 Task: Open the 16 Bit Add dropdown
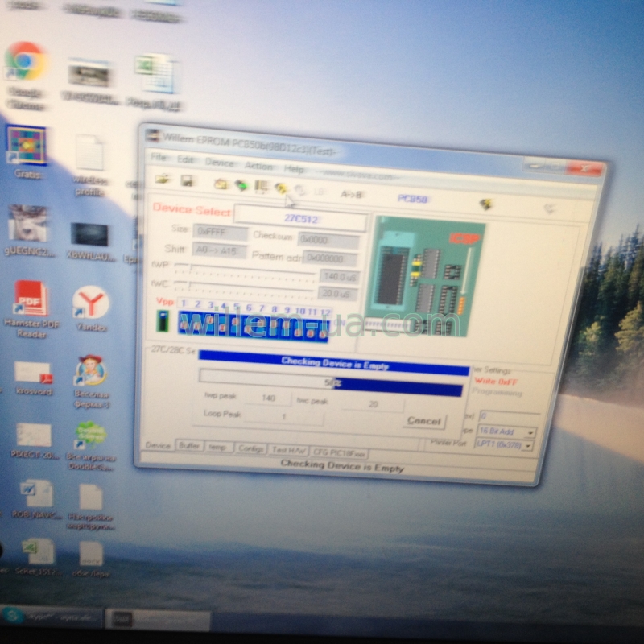pos(506,431)
